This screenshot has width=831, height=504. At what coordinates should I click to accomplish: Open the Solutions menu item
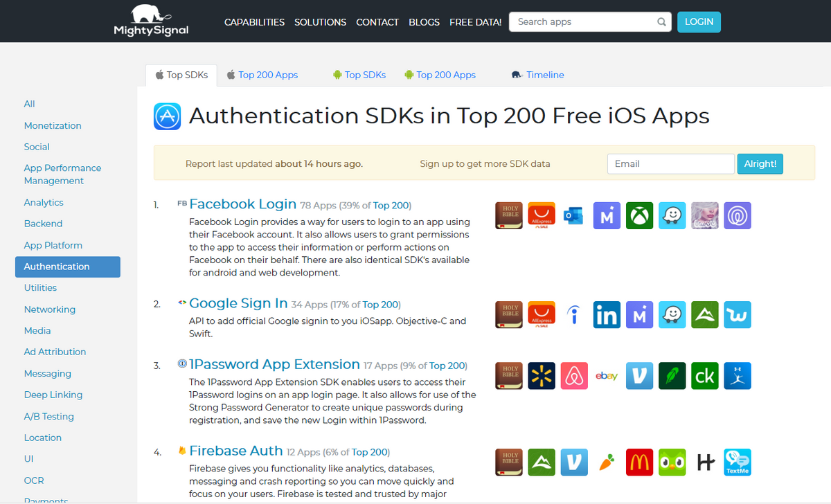(321, 22)
